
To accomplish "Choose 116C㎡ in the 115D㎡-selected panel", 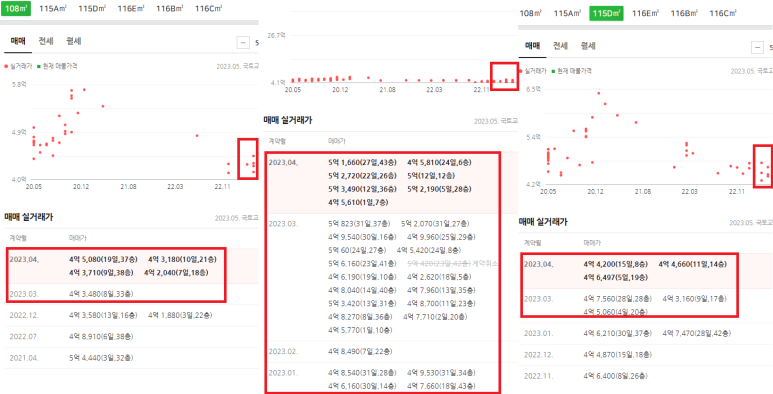I will [x=723, y=13].
